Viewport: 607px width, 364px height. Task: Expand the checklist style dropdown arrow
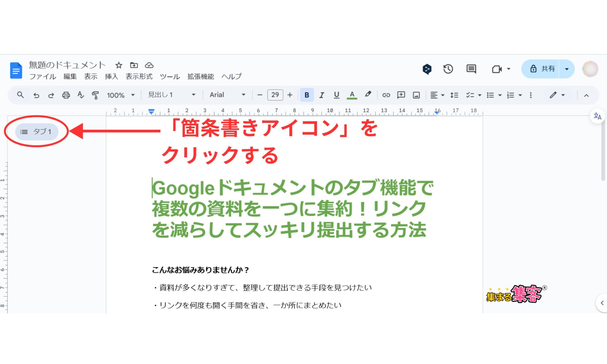tap(480, 95)
